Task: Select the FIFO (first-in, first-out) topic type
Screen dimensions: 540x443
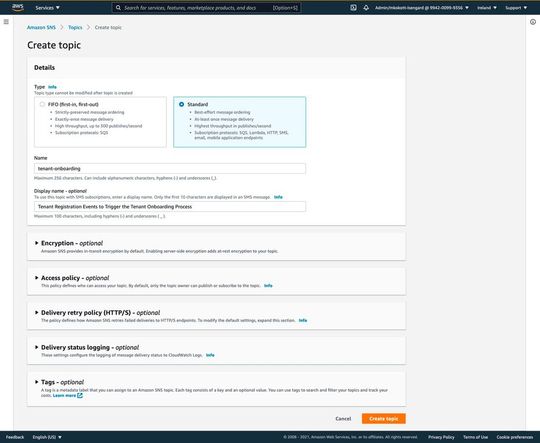Action: tap(42, 104)
